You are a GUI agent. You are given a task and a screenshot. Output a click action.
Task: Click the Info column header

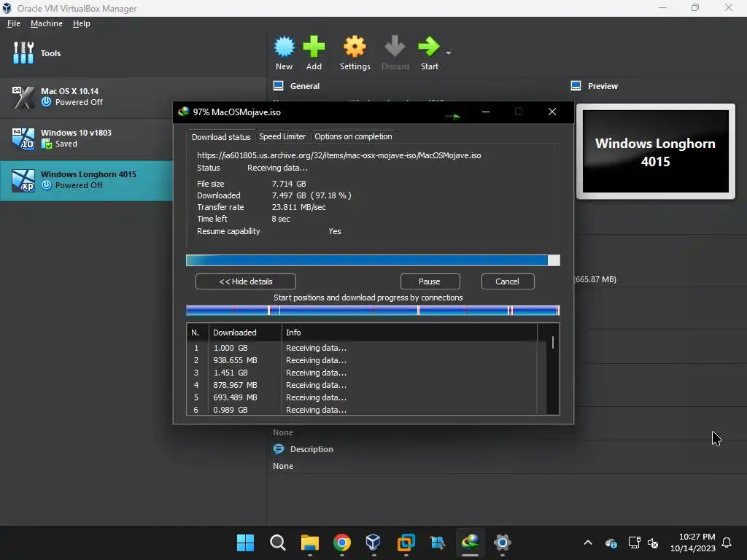410,332
